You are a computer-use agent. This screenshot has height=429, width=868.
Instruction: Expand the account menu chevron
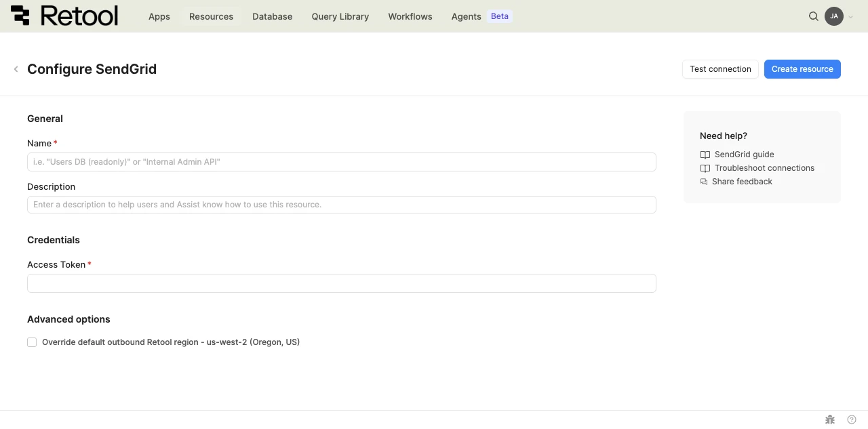[851, 17]
